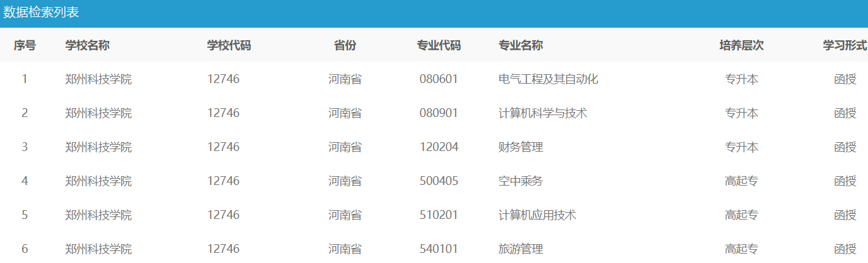
Task: Click major code 510201
Action: (439, 215)
